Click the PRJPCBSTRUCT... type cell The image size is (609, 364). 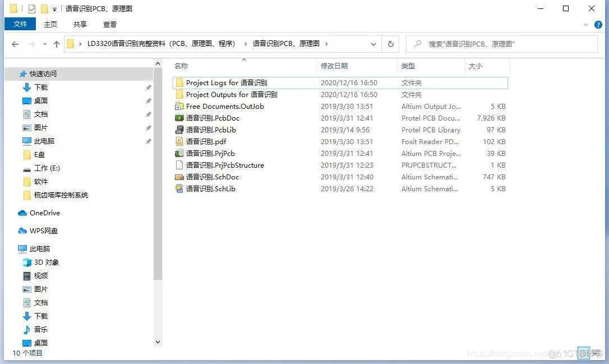[429, 165]
